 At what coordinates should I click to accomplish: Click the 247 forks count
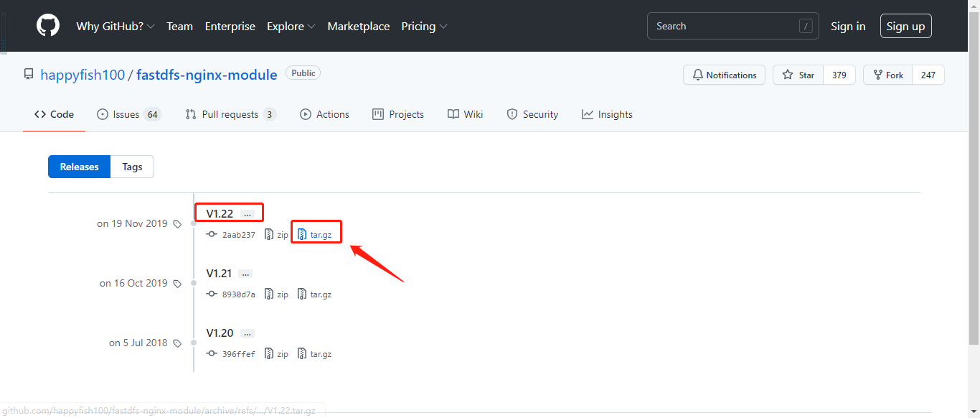[x=928, y=75]
